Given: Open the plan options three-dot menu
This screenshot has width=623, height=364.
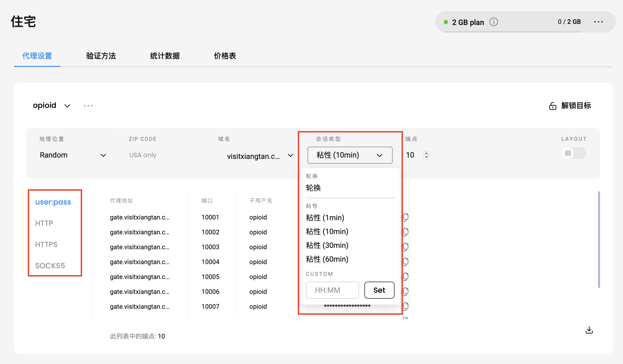Looking at the screenshot, I should pyautogui.click(x=598, y=22).
